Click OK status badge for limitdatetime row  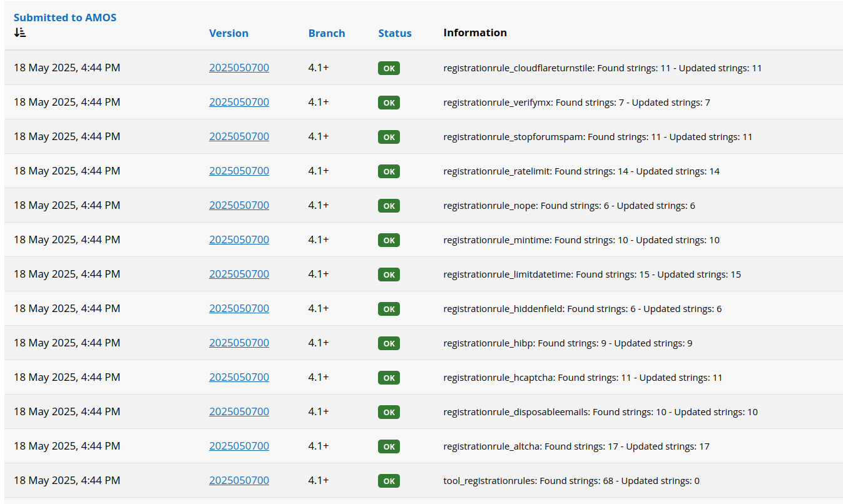point(389,275)
